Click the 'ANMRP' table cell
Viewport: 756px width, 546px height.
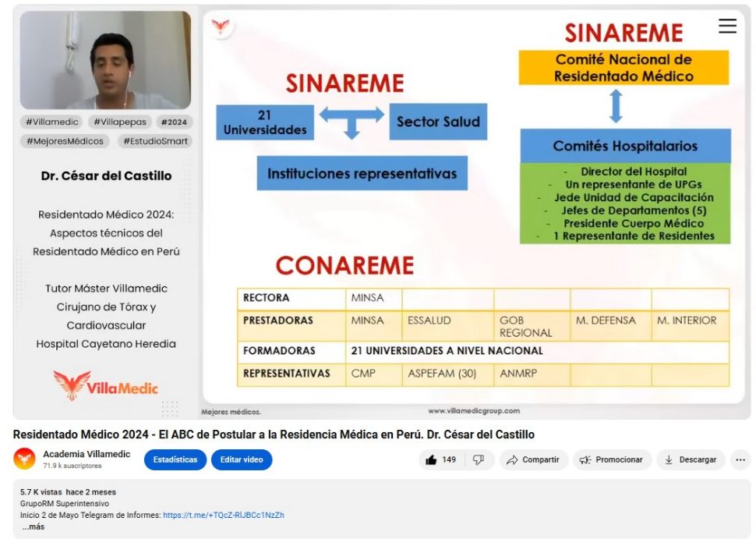(532, 374)
